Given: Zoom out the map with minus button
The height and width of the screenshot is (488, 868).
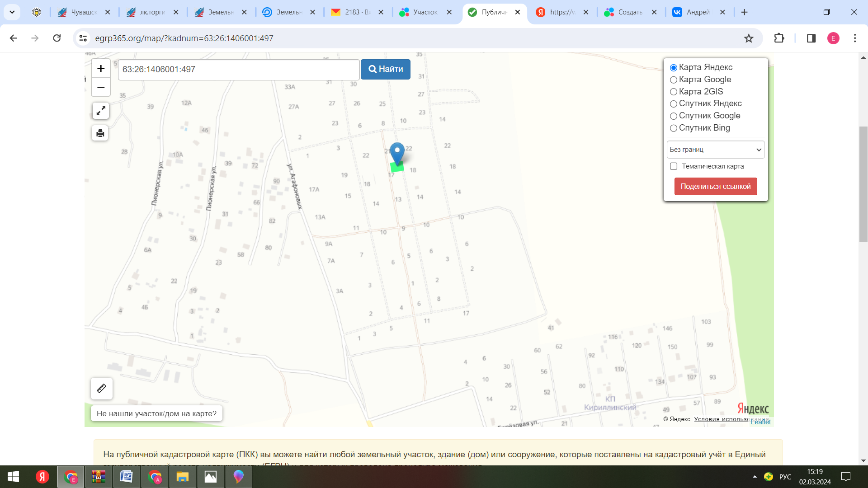Looking at the screenshot, I should [x=101, y=87].
